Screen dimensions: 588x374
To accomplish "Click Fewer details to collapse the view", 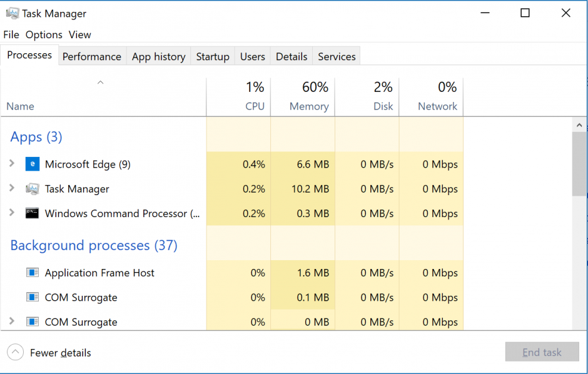I will coord(59,352).
